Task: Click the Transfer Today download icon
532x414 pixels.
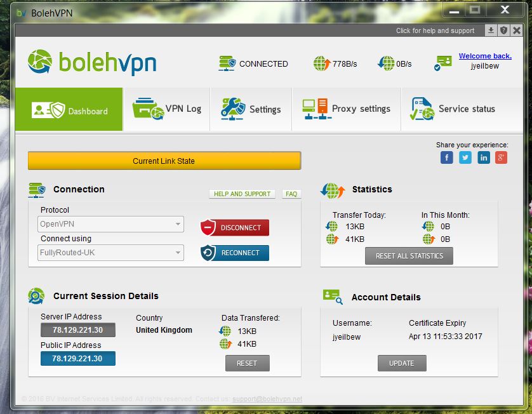Action: (x=331, y=226)
